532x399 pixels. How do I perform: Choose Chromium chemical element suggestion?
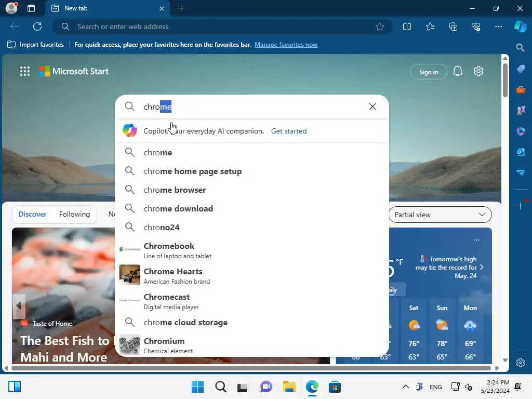(x=252, y=345)
